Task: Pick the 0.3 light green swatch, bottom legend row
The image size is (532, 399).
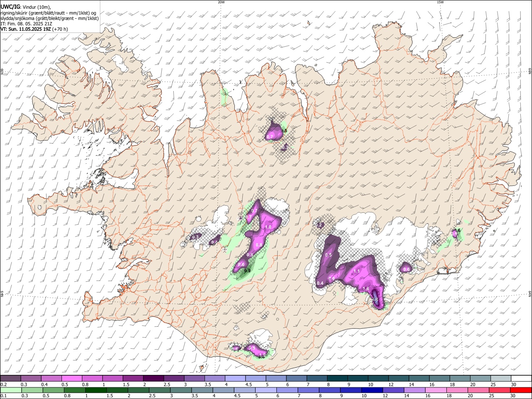Action: (32, 390)
